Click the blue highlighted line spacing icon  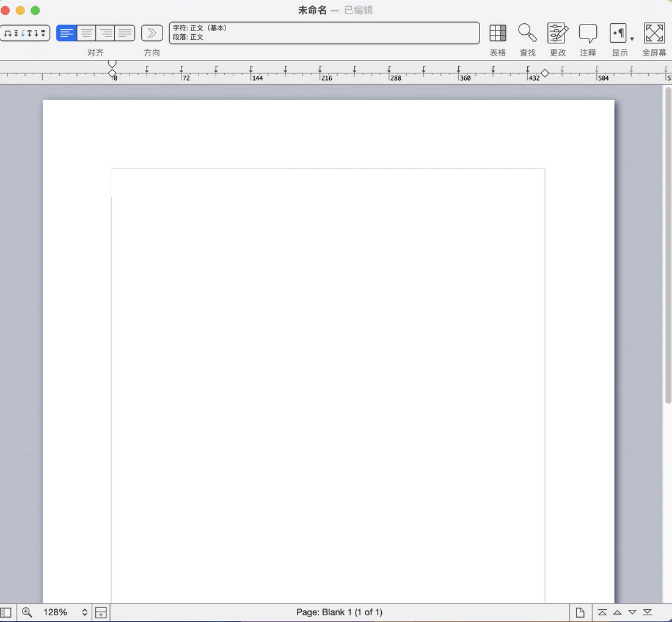tap(23, 33)
